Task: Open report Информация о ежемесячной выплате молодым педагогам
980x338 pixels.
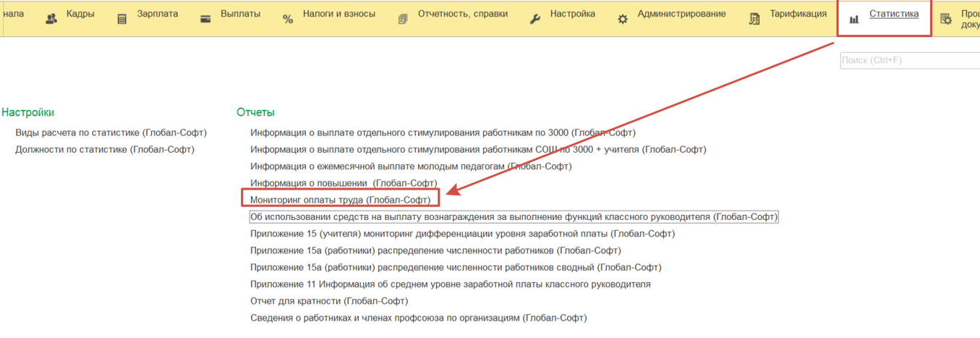Action: click(x=411, y=166)
